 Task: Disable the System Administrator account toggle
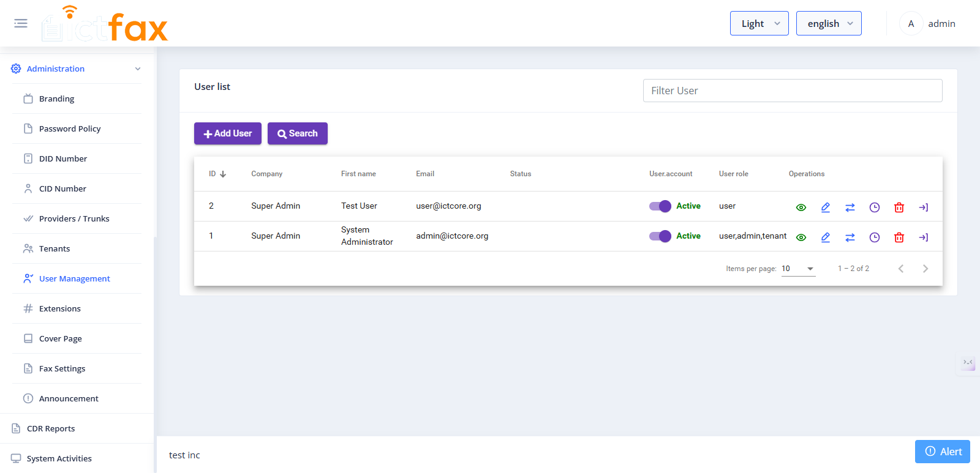(x=660, y=236)
